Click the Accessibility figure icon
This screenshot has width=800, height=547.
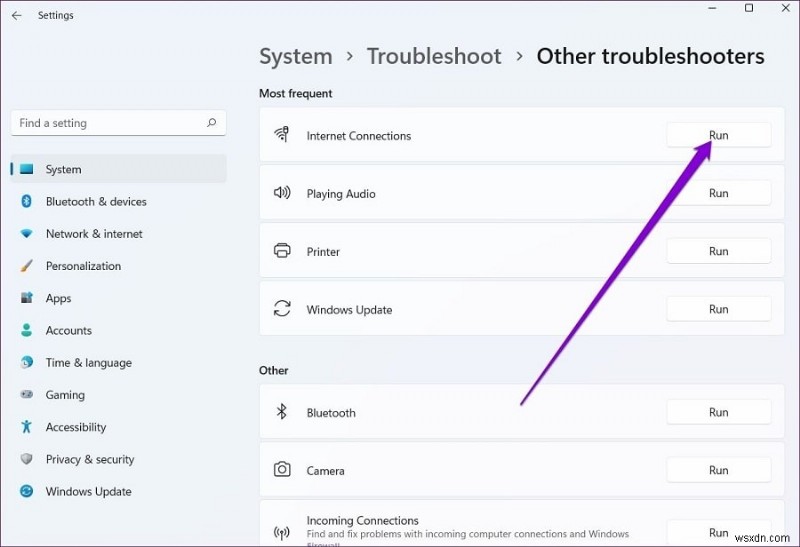27,427
